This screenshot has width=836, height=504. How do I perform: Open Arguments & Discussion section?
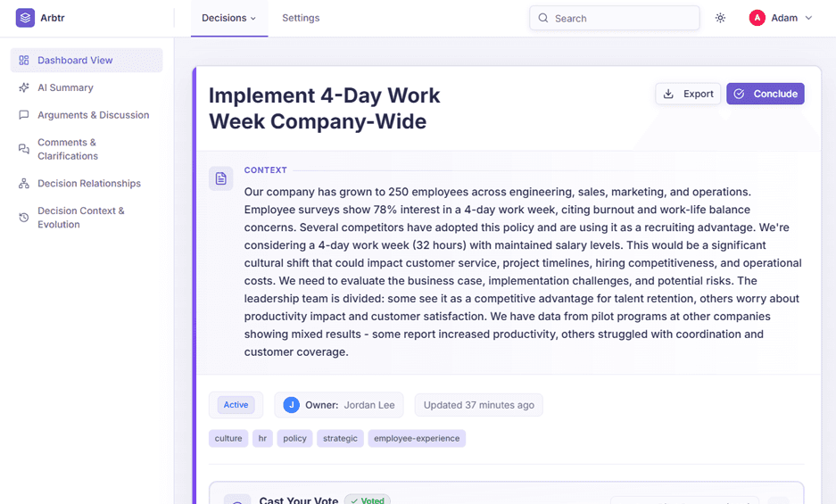tap(87, 115)
